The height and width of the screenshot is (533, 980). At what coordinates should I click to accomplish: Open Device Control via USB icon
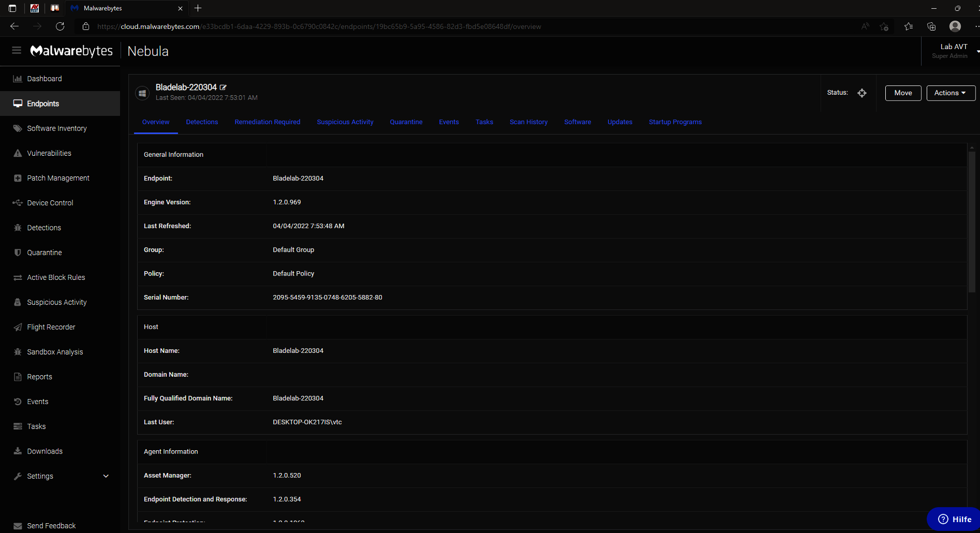(x=17, y=203)
